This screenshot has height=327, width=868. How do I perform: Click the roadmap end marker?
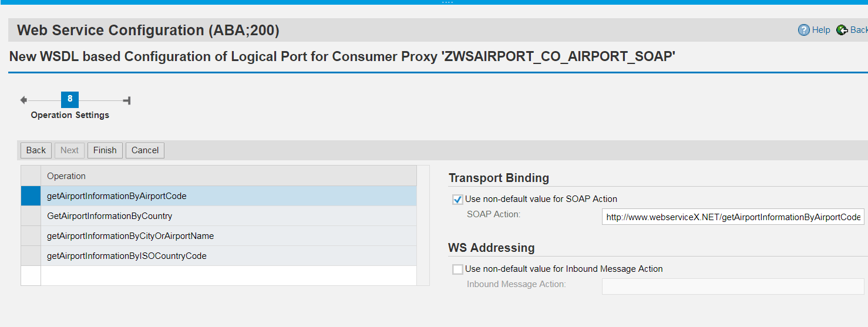click(x=127, y=100)
